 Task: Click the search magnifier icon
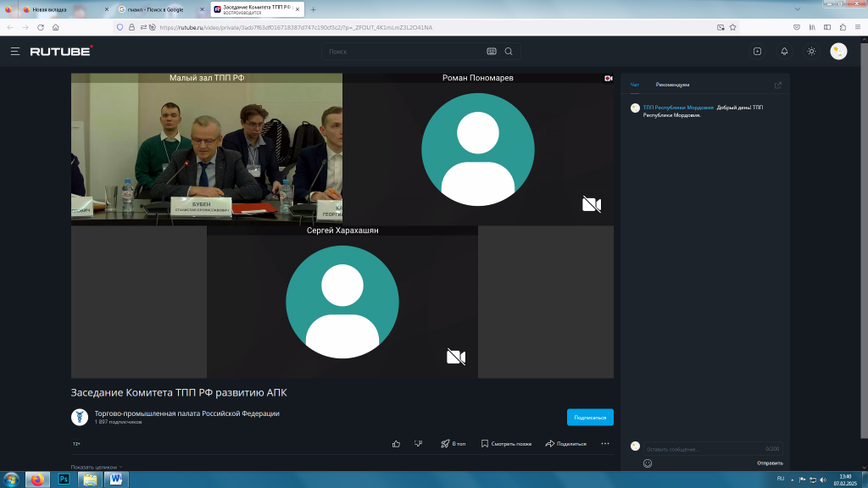pos(509,52)
